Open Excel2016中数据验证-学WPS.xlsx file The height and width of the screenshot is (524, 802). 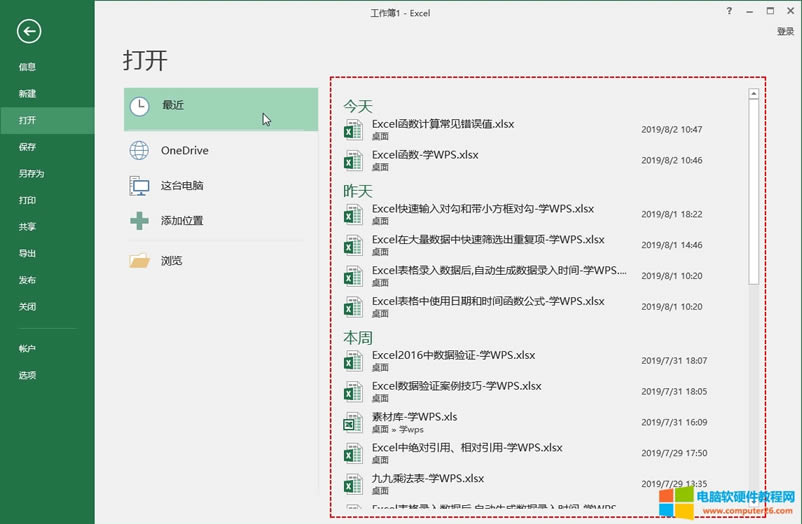(x=453, y=355)
